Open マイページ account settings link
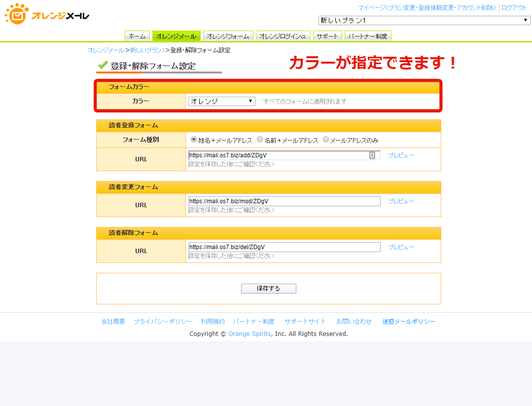The height and width of the screenshot is (406, 532). 427,8
